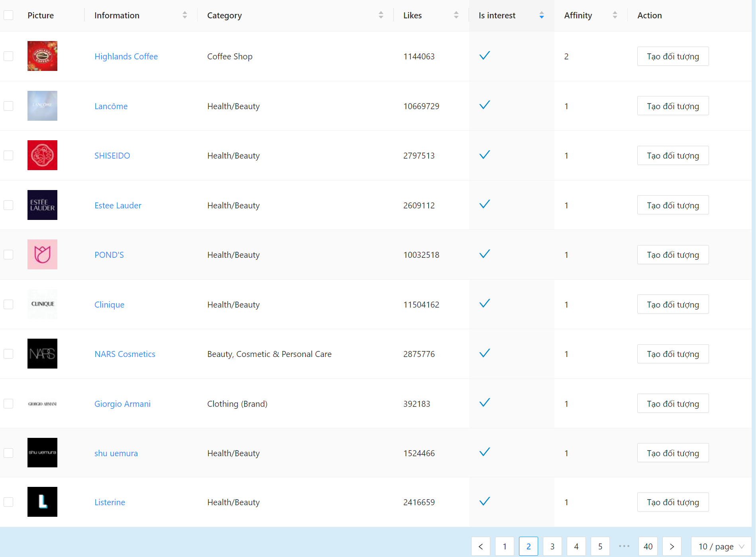Click Tạo đối tượng for Highlands Coffee

pos(673,56)
